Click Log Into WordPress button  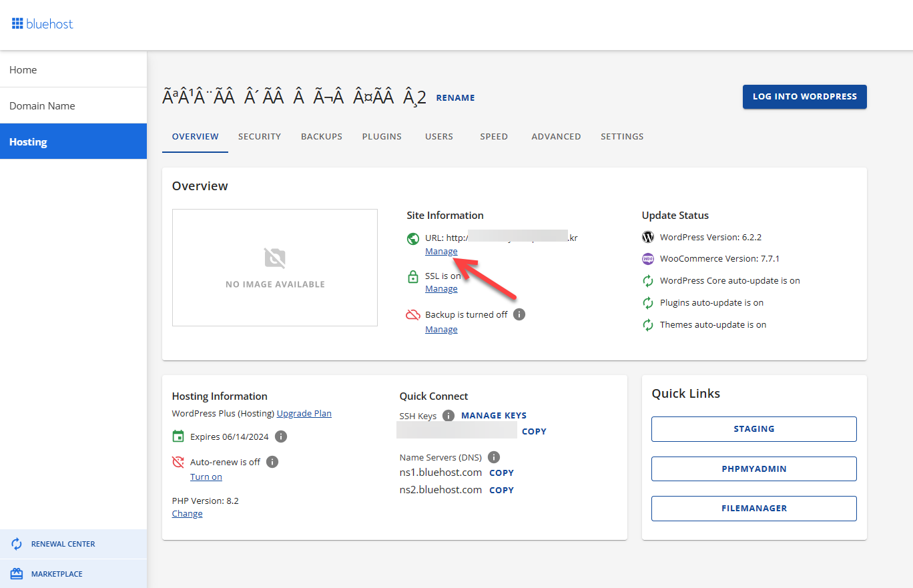coord(805,97)
